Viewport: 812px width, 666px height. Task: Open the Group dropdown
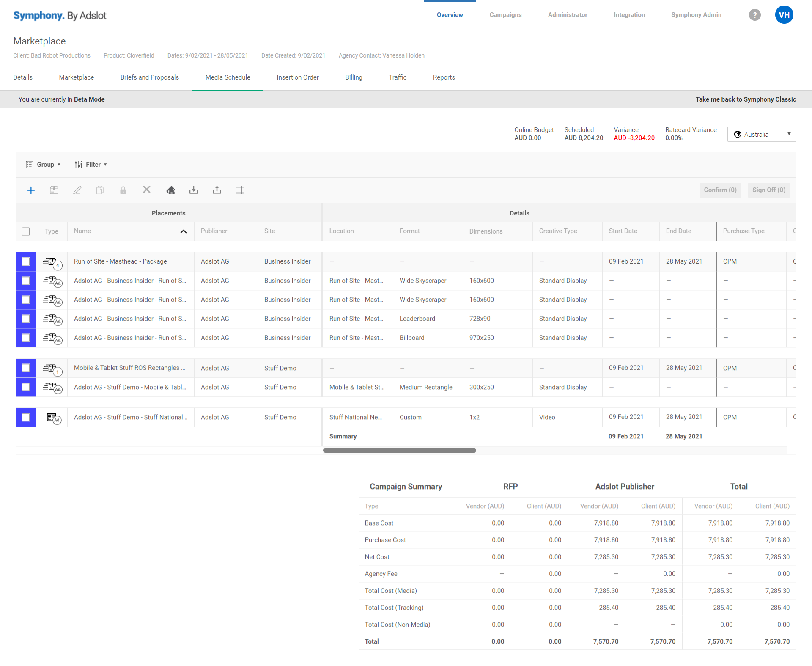[43, 165]
